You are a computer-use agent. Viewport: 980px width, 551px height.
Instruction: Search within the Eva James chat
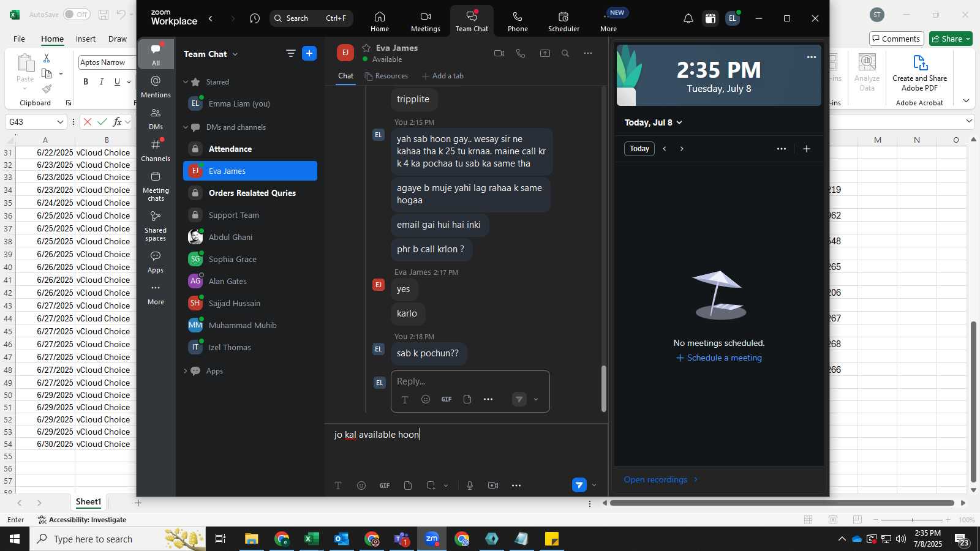(565, 53)
